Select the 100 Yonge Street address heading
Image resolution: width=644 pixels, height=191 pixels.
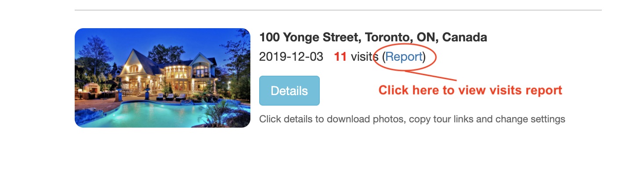pos(373,37)
